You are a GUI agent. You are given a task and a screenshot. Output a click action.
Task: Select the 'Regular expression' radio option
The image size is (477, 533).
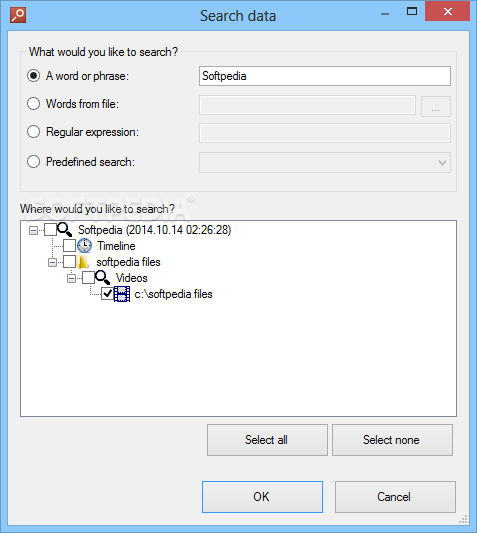click(x=33, y=132)
